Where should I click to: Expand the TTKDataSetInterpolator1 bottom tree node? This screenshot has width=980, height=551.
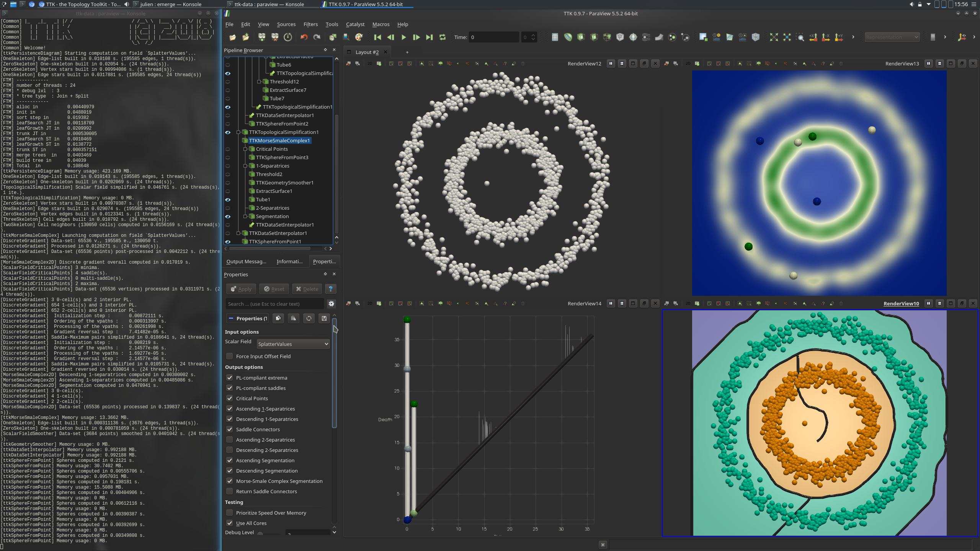238,233
